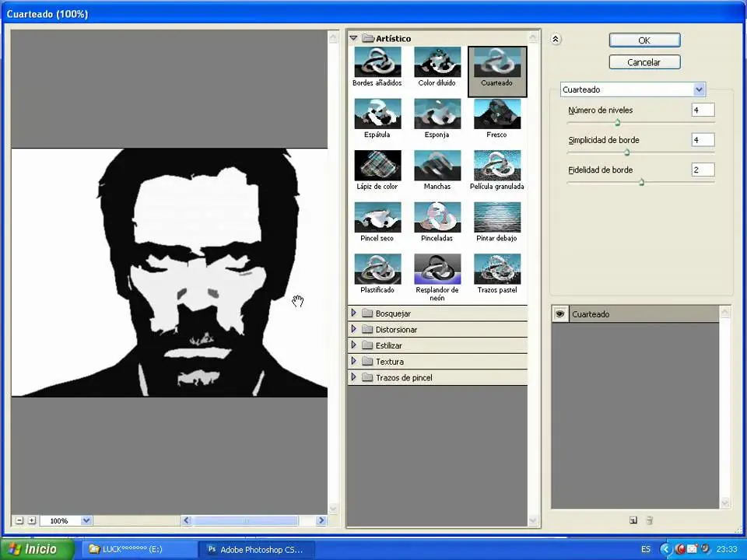The height and width of the screenshot is (560, 747).
Task: Click the Fidelidad de borde slider handle
Action: coord(641,182)
